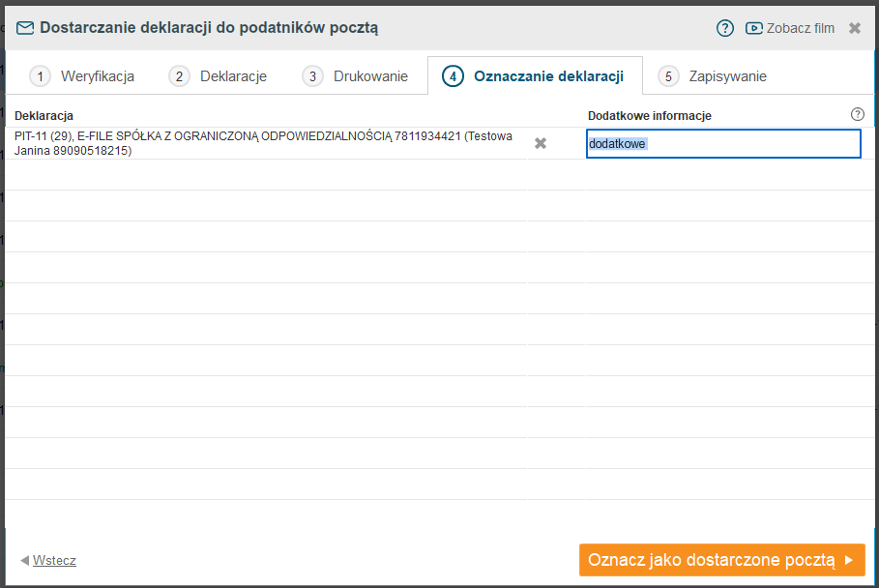This screenshot has width=879, height=588.
Task: Remove the PIT-11 declaration with the X icon
Action: 541,143
